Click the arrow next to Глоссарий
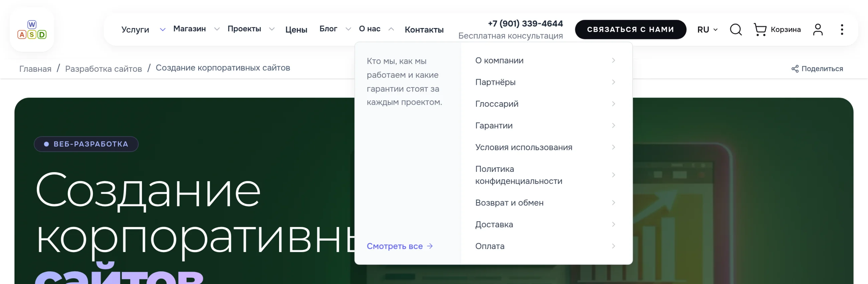868x284 pixels. pos(613,104)
